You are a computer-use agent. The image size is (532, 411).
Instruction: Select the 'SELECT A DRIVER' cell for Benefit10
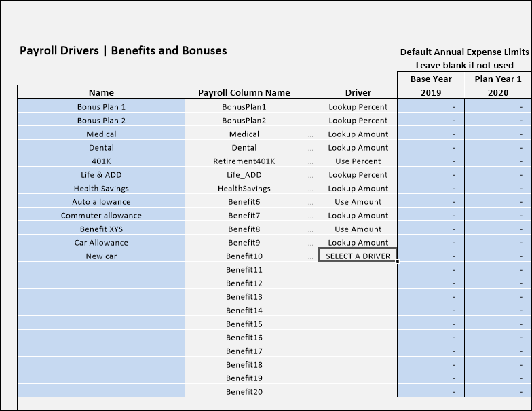point(358,255)
